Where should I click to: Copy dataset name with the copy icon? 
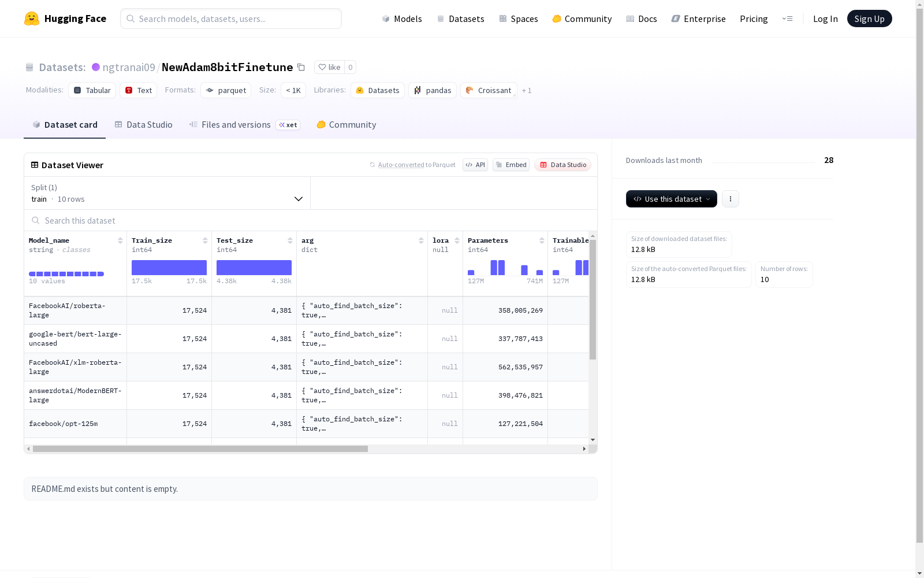tap(301, 67)
